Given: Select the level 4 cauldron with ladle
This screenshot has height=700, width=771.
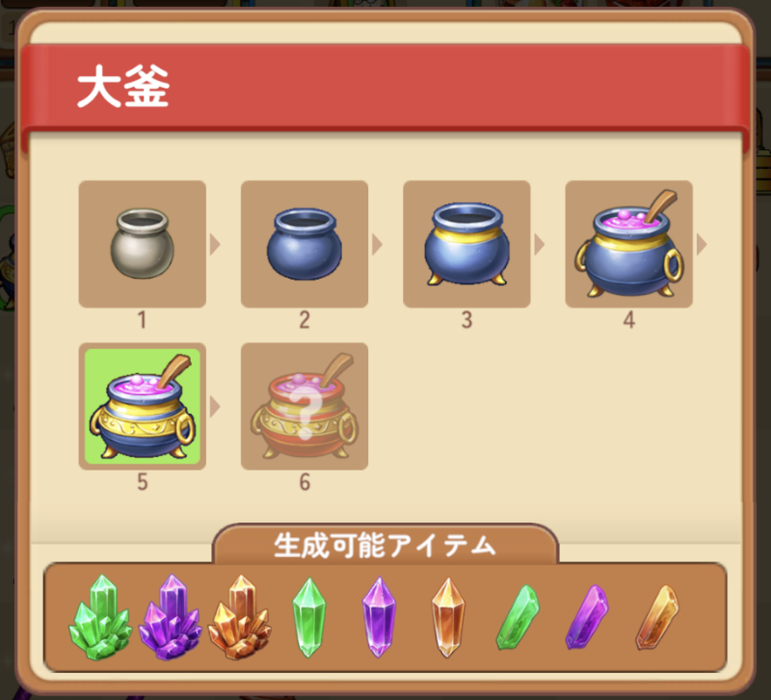Looking at the screenshot, I should pyautogui.click(x=629, y=244).
